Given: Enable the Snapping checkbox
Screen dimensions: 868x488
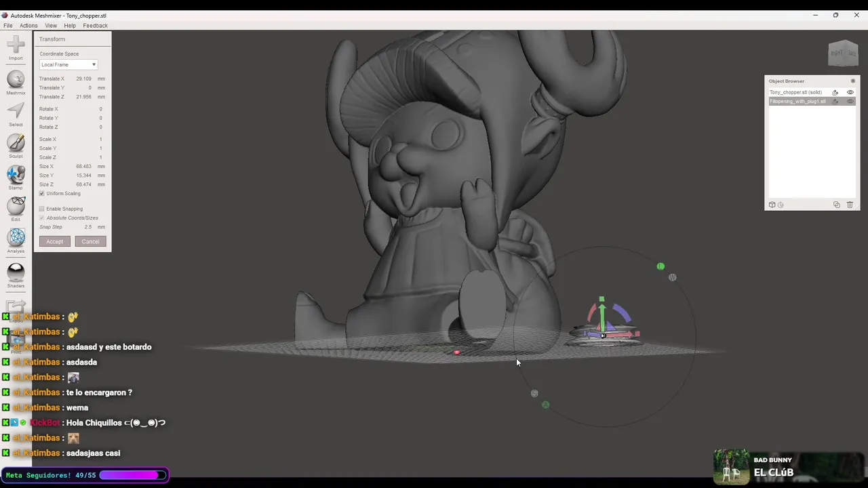Looking at the screenshot, I should tap(41, 209).
